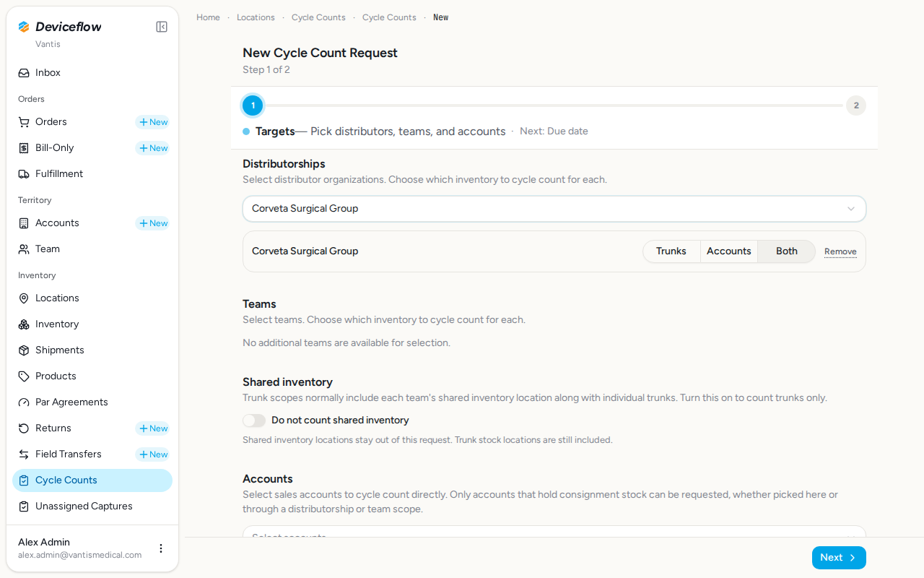The height and width of the screenshot is (578, 924).
Task: Open the Corveta Surgical Group distributorship dropdown
Action: pos(554,209)
